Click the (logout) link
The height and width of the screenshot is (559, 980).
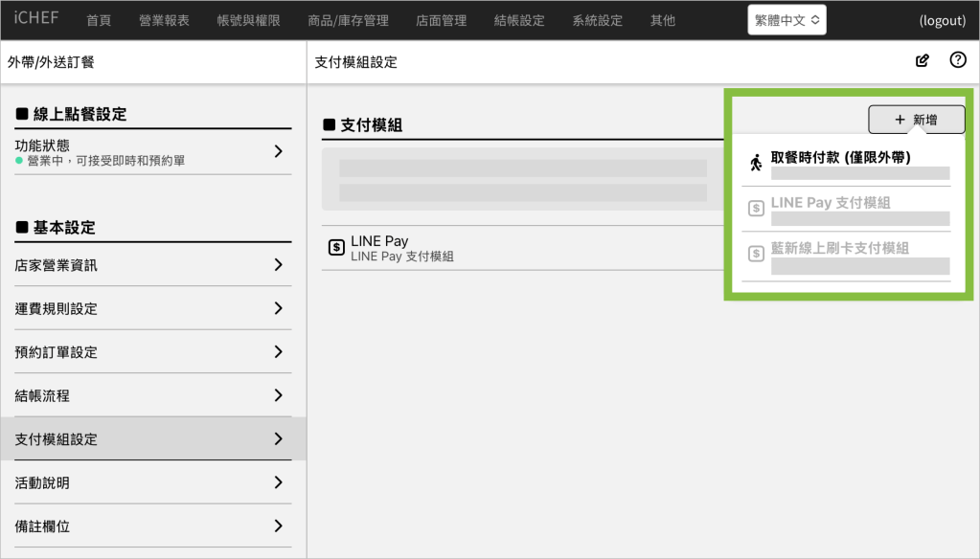[x=942, y=20]
